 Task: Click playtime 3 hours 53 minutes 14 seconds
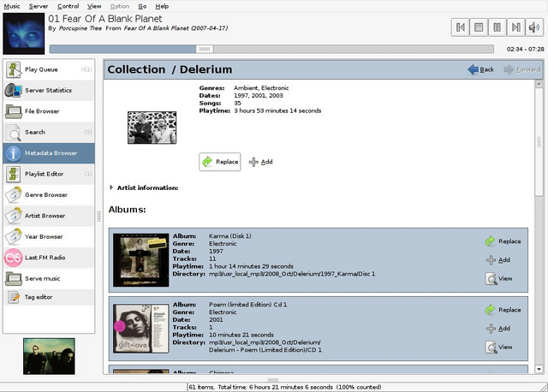277,110
